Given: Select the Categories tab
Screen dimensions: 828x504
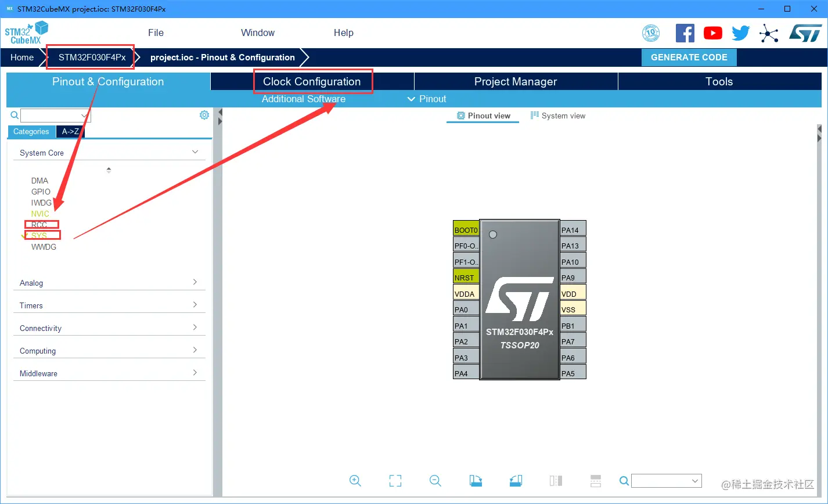Looking at the screenshot, I should pos(31,131).
